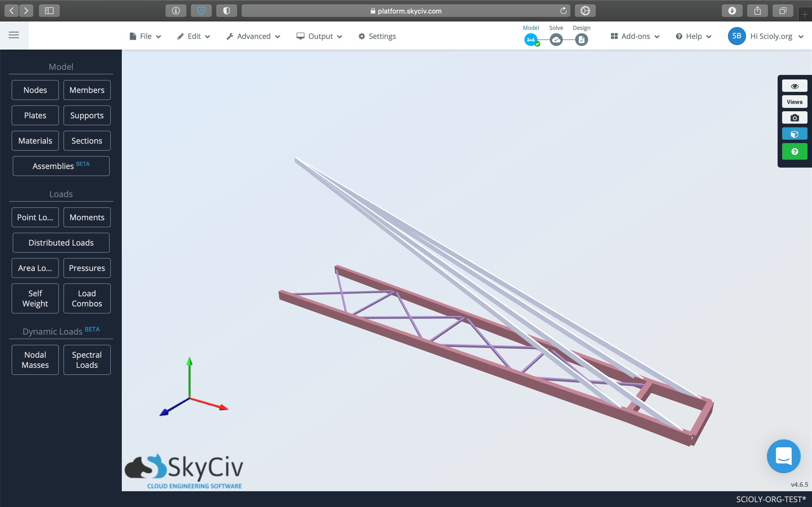The image size is (812, 507).
Task: Click the Views toggle button
Action: [x=794, y=102]
